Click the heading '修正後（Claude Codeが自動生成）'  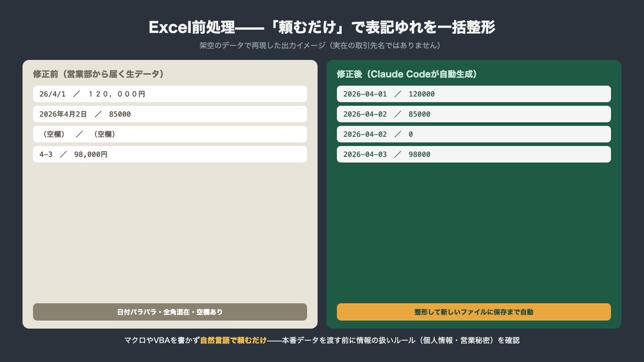(407, 74)
